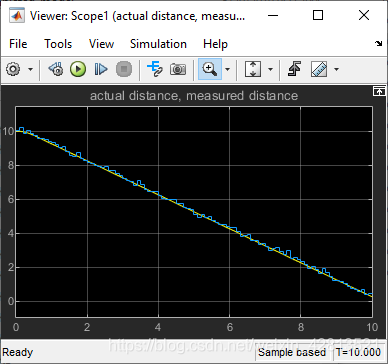388x364 pixels.
Task: Maximize the Scope1 viewer window
Action: [318, 15]
